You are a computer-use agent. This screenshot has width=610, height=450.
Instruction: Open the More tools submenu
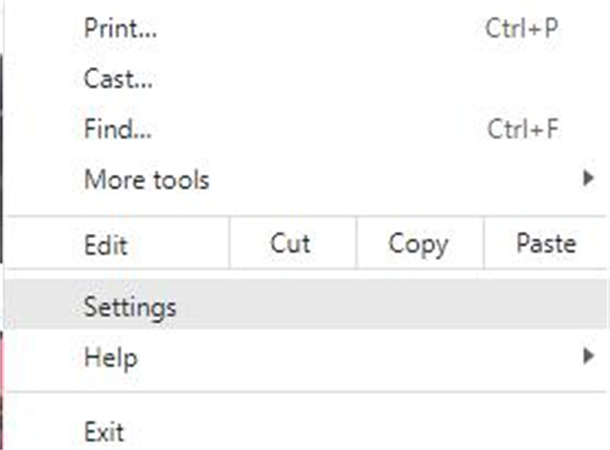pos(147,180)
